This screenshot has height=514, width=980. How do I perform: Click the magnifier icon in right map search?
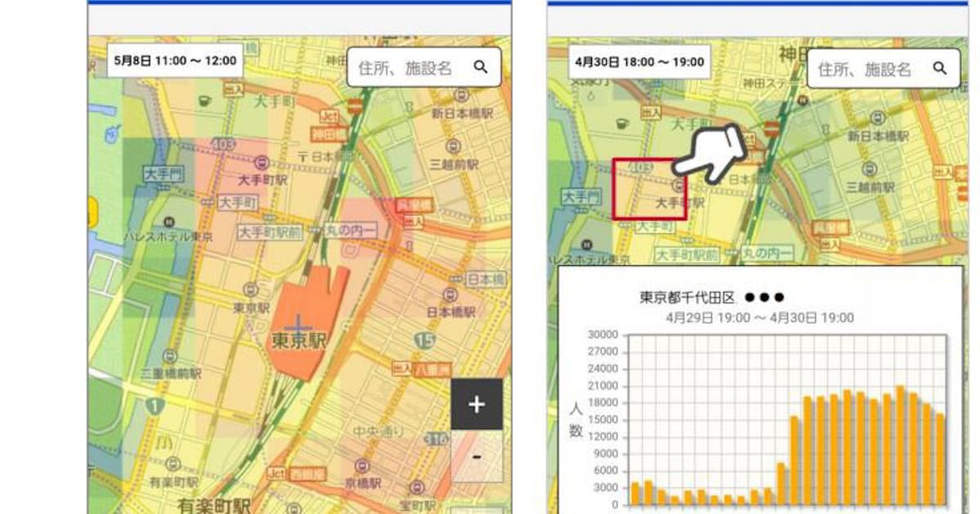940,68
